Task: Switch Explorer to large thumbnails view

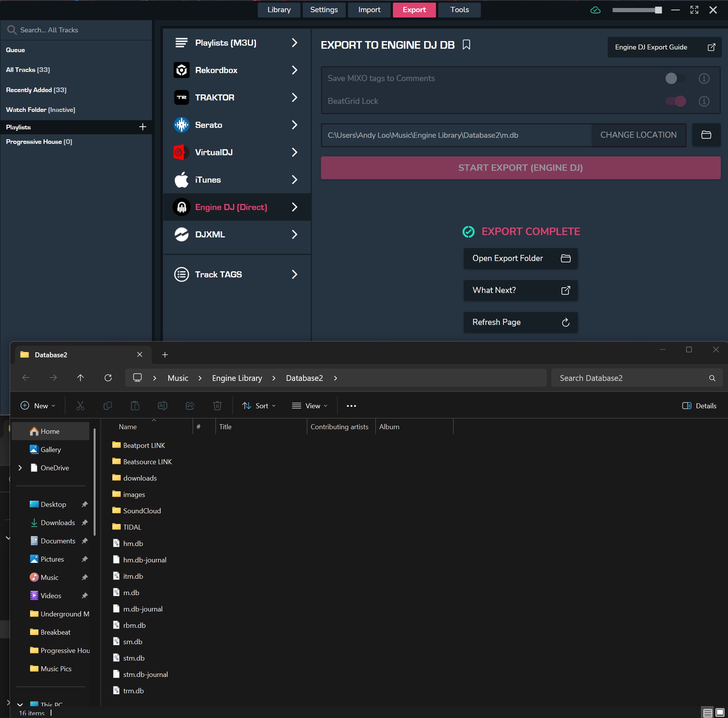Action: 720,712
